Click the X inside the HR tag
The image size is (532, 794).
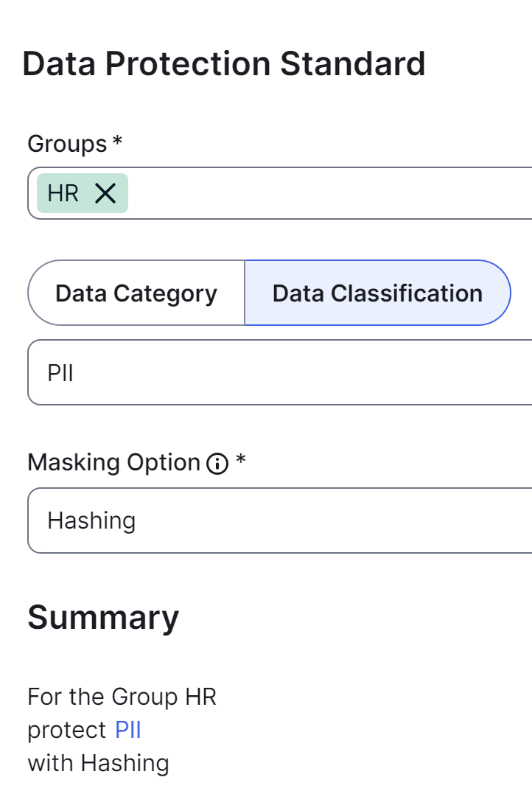pos(105,194)
